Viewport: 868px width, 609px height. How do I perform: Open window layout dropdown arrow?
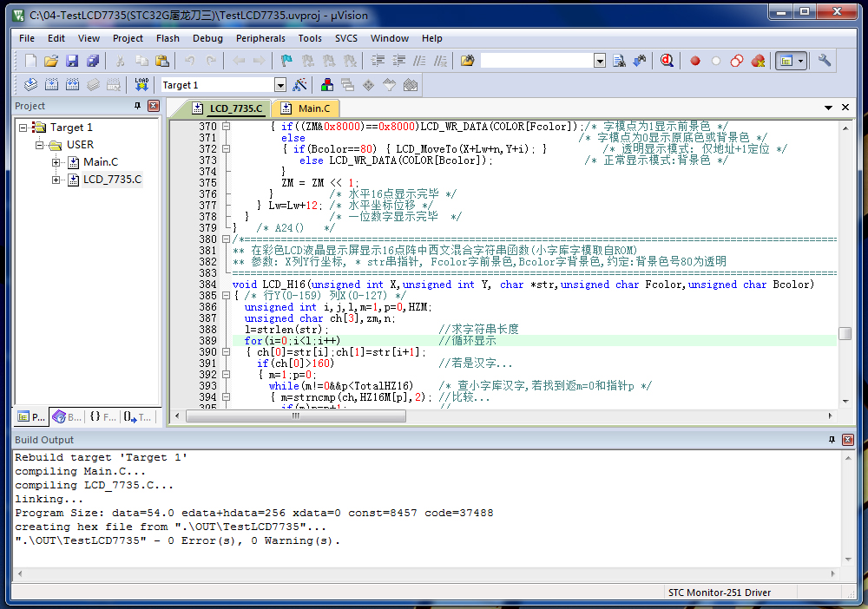pos(801,61)
